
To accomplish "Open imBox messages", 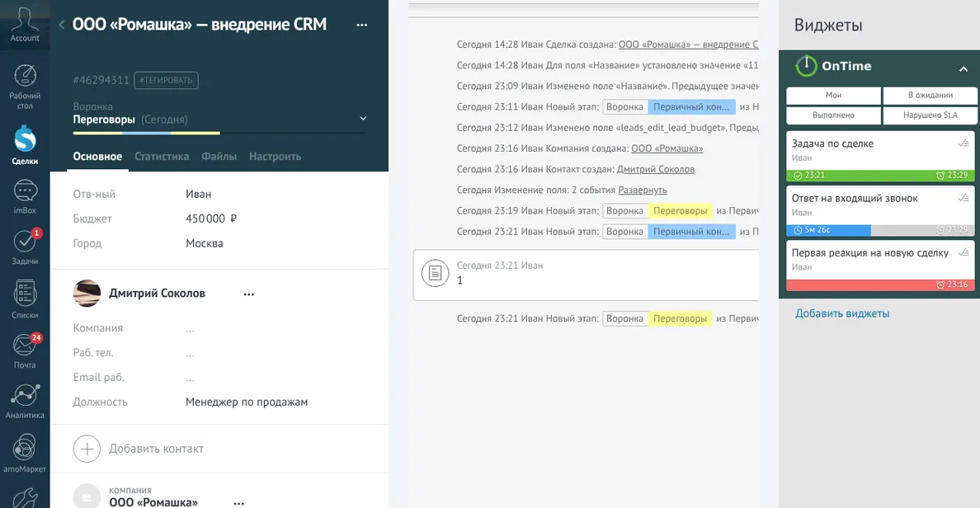I will click(25, 197).
